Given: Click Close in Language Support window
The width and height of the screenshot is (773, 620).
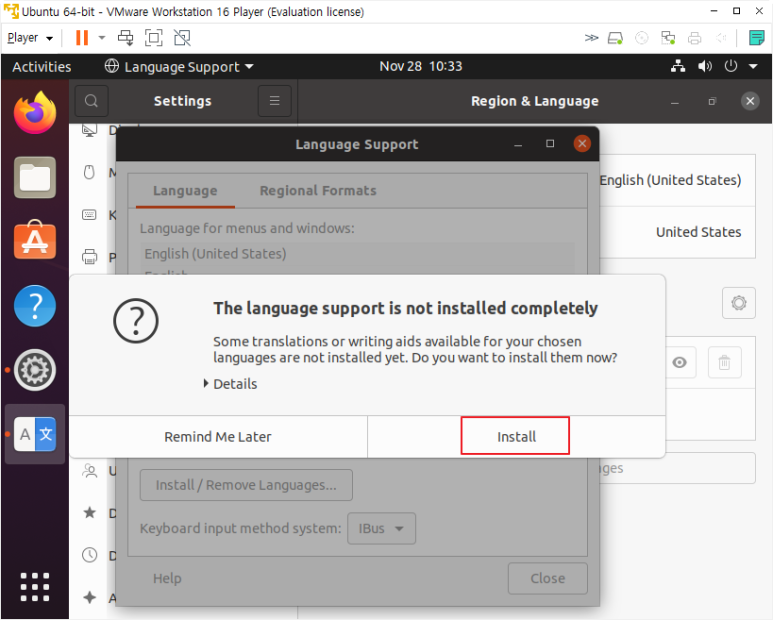Looking at the screenshot, I should pos(548,578).
